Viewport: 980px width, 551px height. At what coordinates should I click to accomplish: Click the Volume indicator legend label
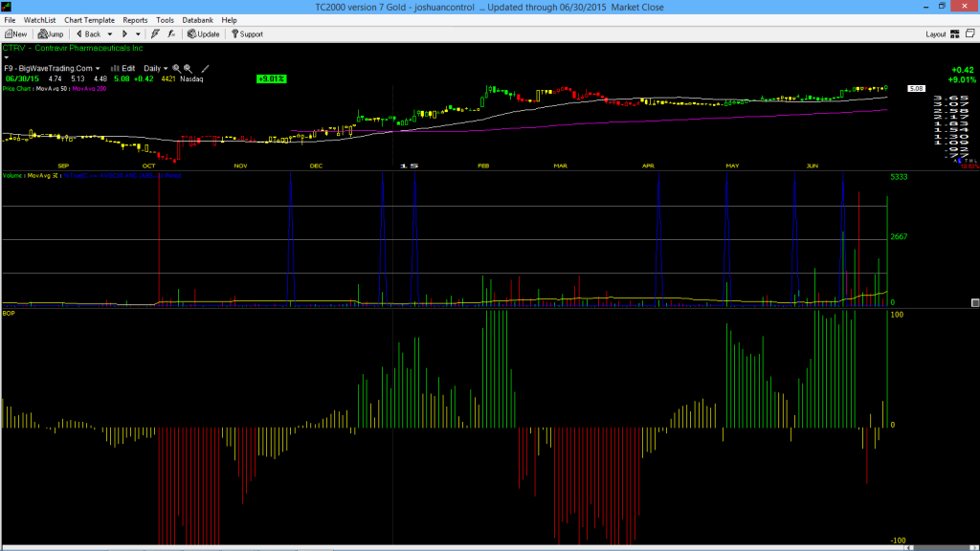tap(12, 176)
